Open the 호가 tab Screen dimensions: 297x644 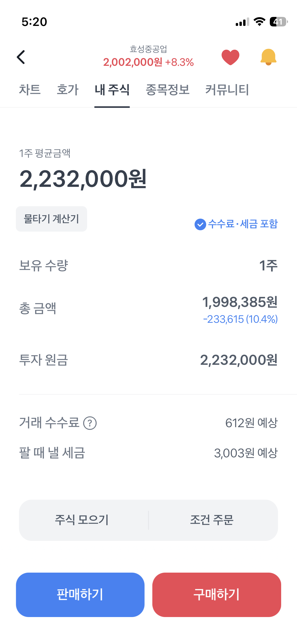point(68,90)
